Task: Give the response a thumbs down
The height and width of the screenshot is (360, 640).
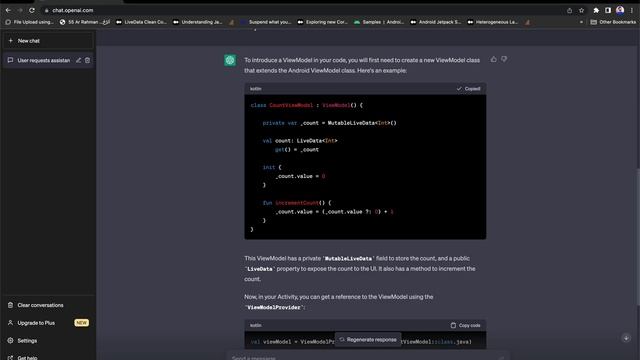Action: [x=504, y=60]
